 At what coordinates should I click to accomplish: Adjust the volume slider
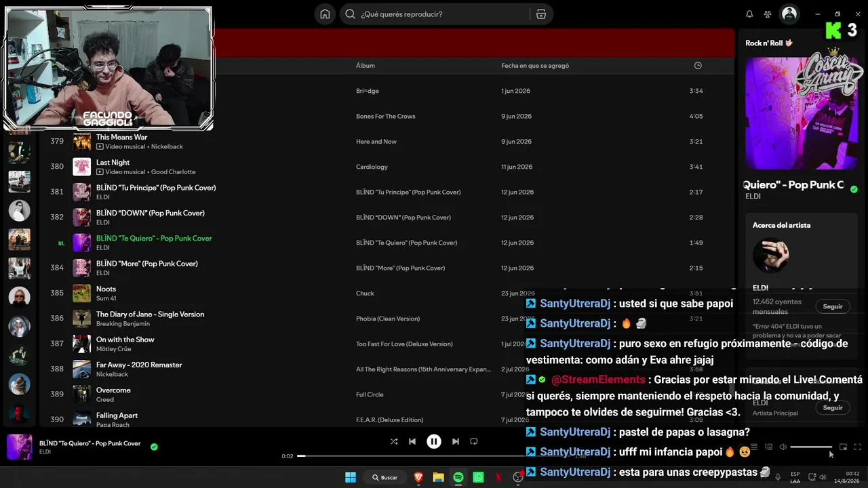coord(811,447)
